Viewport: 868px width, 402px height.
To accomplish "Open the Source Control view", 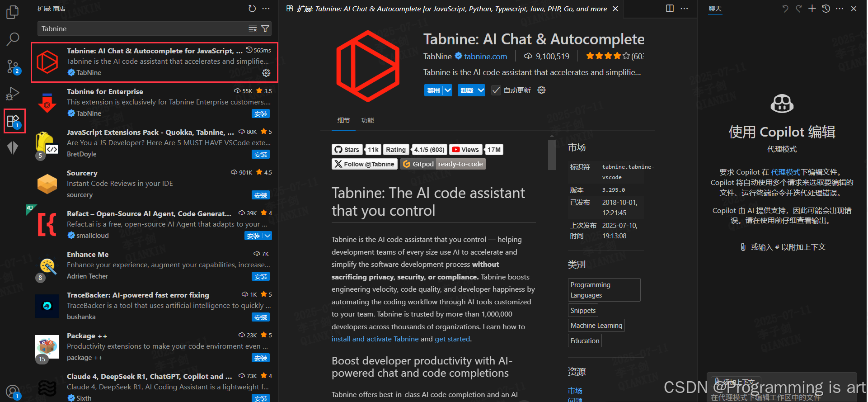I will pyautogui.click(x=13, y=67).
